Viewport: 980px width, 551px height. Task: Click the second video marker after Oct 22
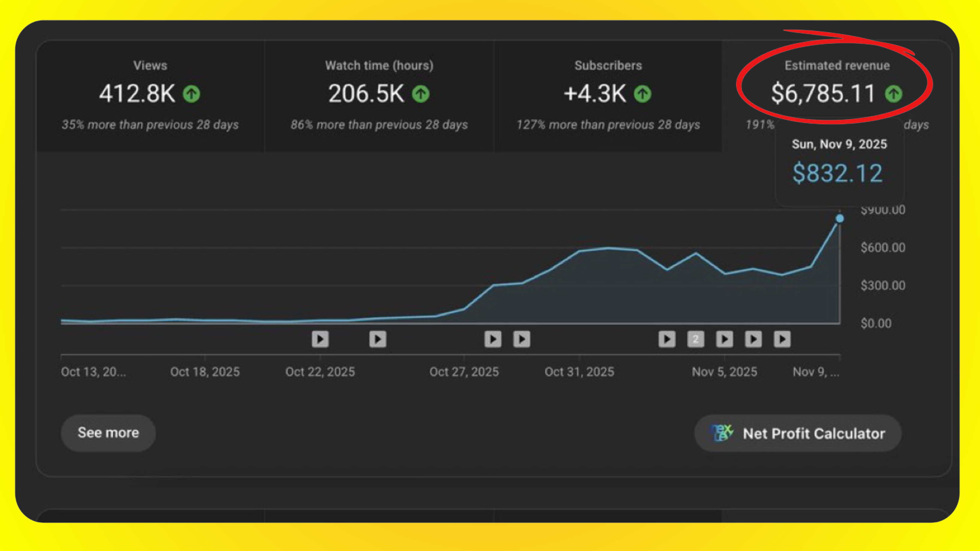tap(377, 339)
